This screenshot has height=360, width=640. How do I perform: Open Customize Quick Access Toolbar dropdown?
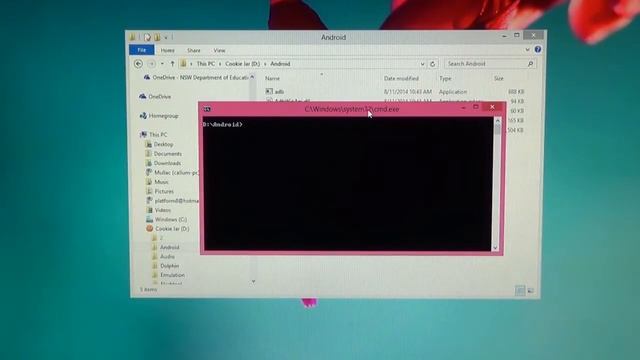tap(166, 38)
